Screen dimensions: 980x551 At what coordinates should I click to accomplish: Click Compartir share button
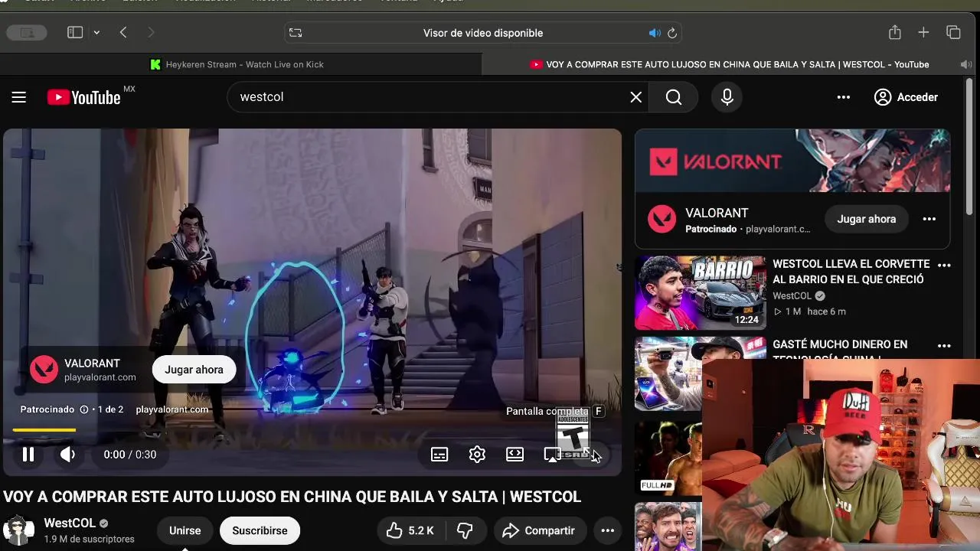click(539, 530)
